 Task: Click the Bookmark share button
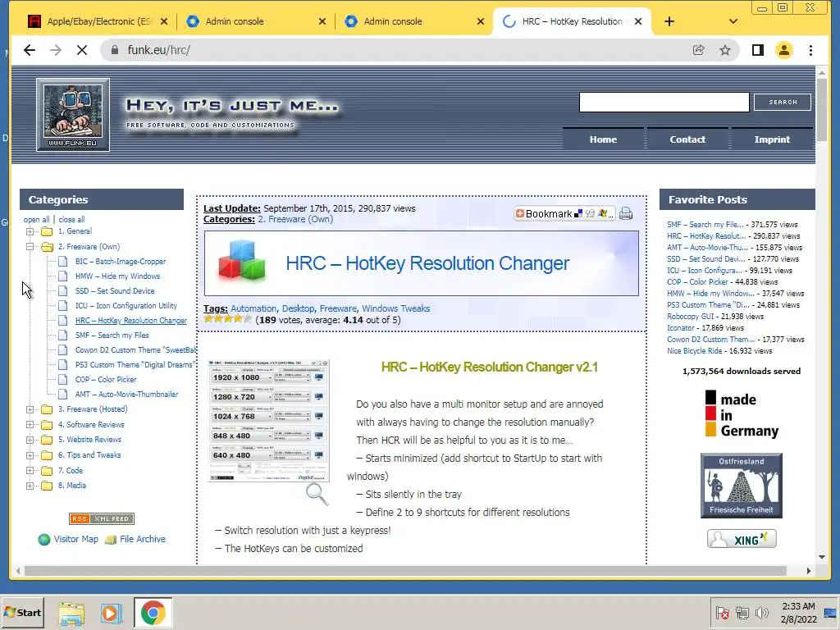coord(564,214)
